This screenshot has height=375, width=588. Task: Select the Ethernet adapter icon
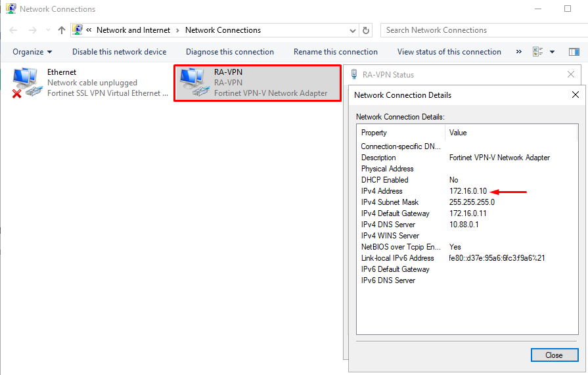[x=26, y=83]
